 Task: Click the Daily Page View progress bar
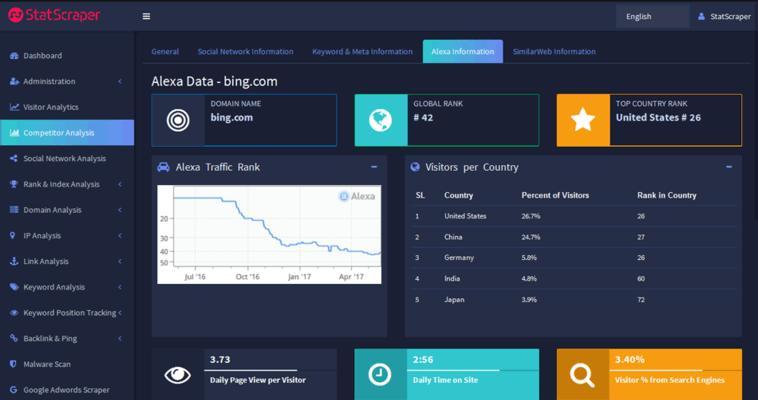point(270,370)
